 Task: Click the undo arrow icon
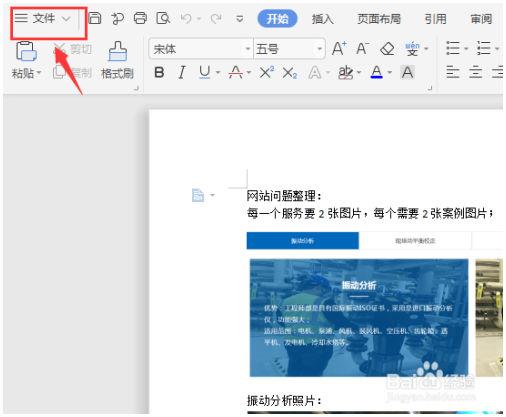pos(186,18)
